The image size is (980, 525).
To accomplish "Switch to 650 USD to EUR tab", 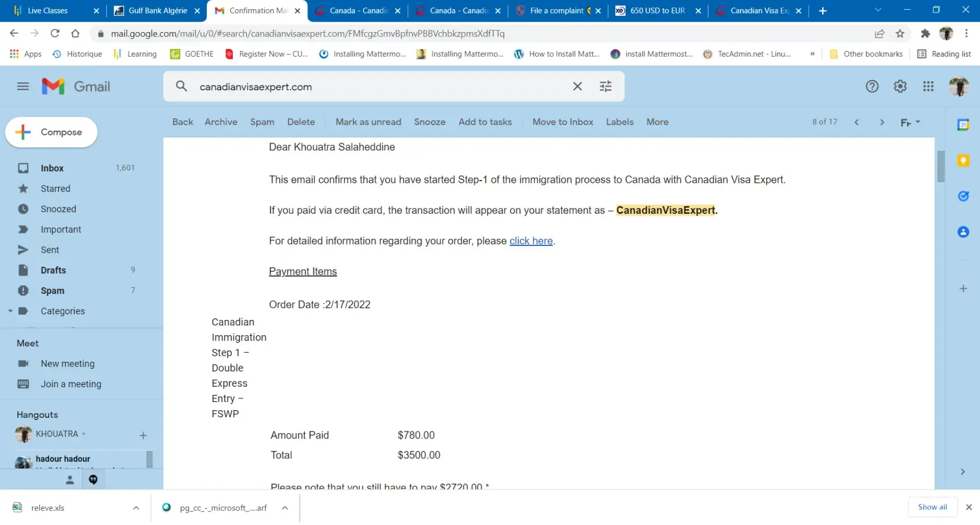I will tap(657, 11).
